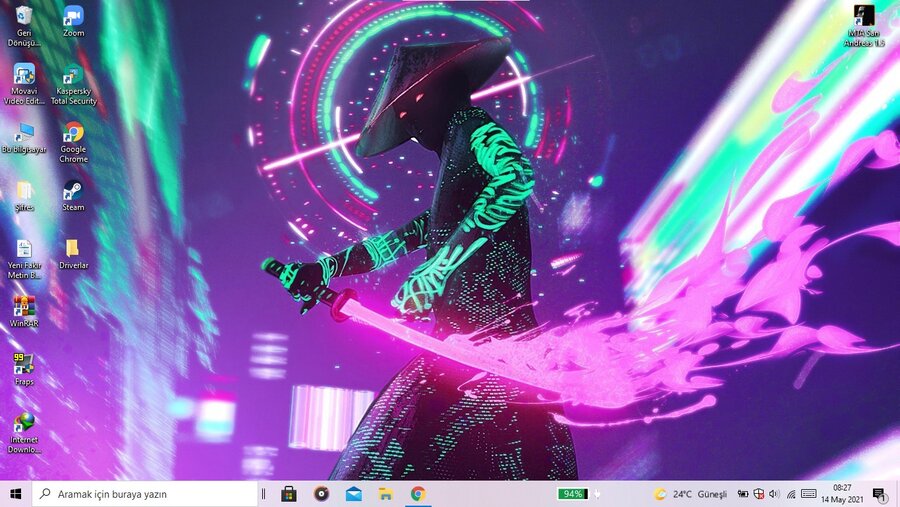
Task: Open the Zoom desktop shortcut
Action: click(73, 22)
